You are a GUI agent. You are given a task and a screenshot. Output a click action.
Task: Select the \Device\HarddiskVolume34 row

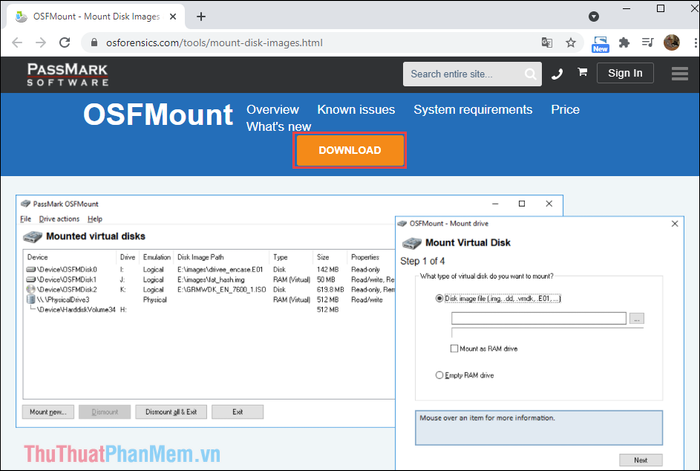click(210, 309)
